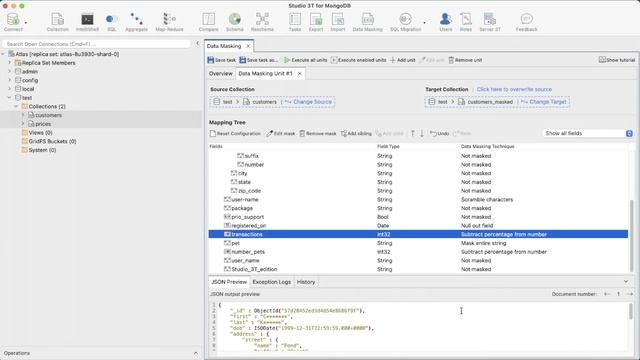This screenshot has height=360, width=640.
Task: Open the Reschema tool
Action: (x=262, y=22)
